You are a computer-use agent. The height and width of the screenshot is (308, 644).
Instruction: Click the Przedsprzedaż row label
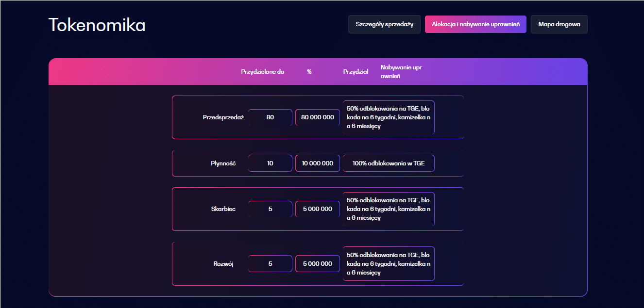tap(222, 117)
